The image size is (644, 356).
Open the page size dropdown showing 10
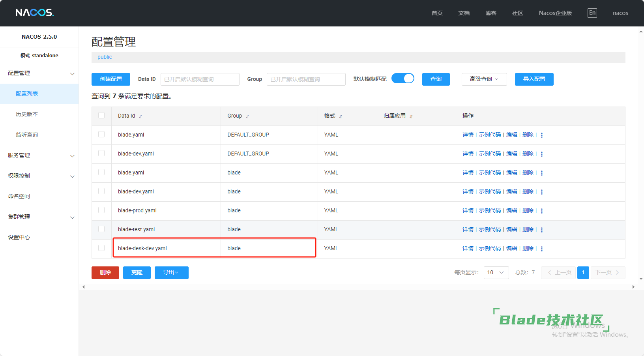(496, 273)
